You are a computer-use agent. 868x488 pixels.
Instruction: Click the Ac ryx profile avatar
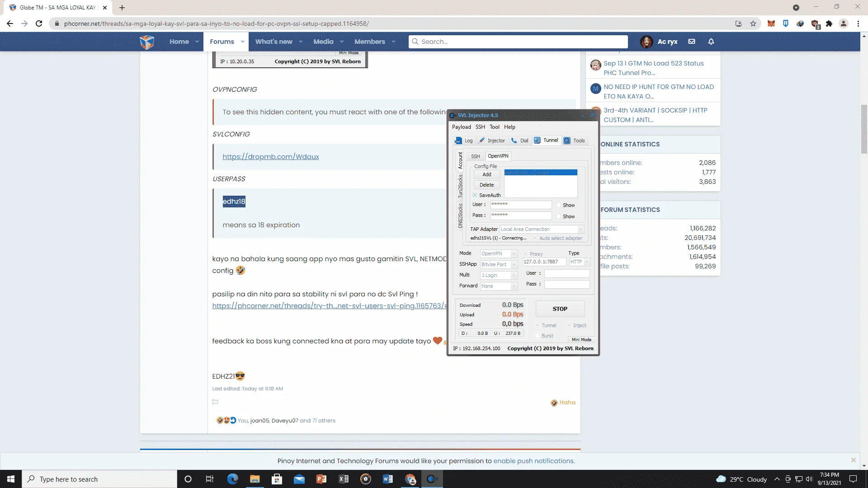[x=646, y=42]
